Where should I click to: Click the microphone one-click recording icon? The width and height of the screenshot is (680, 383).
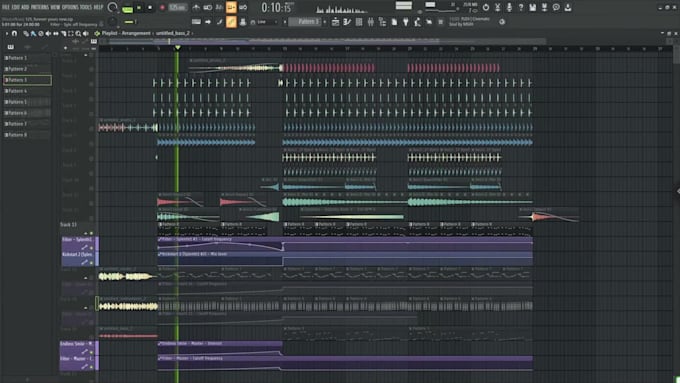tap(509, 7)
